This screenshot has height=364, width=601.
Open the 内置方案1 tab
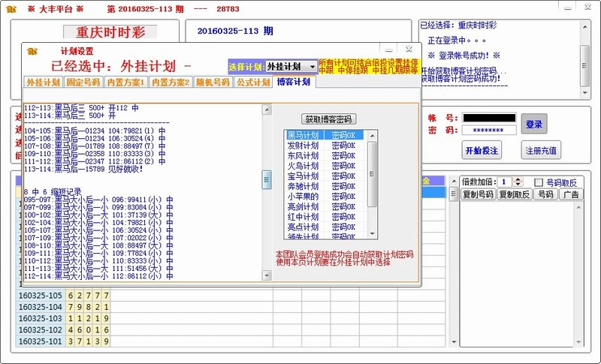pos(125,82)
